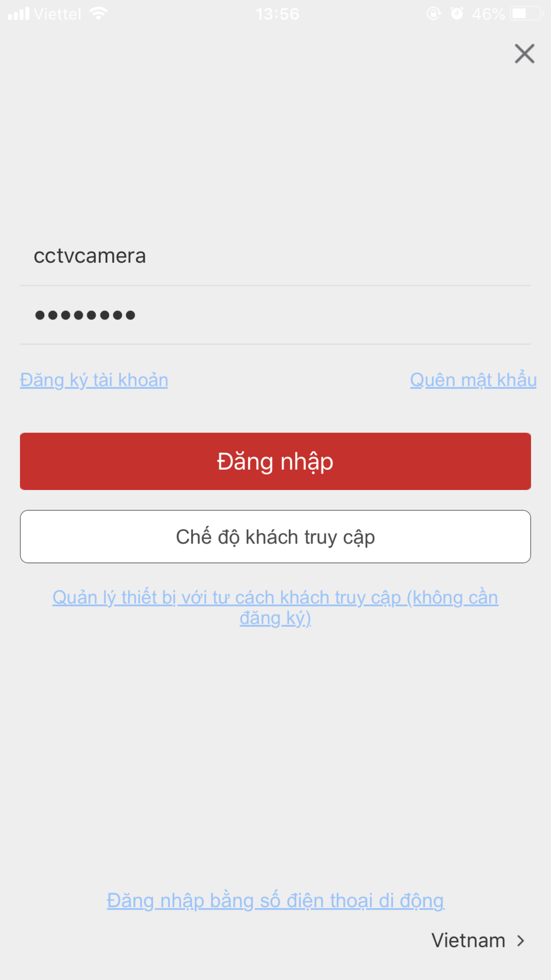Tap the rotation lock status icon

coord(434,13)
